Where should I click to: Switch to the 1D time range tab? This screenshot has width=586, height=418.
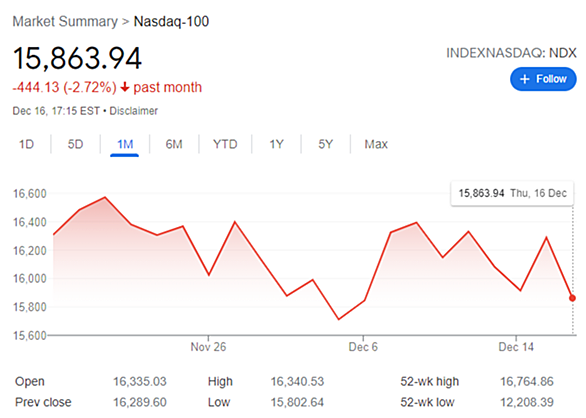[x=27, y=144]
